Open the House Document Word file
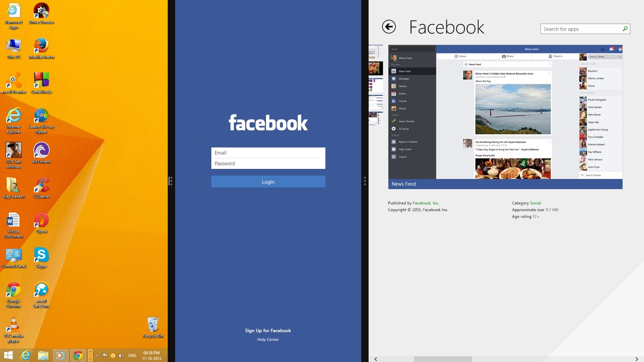Image resolution: width=644 pixels, height=362 pixels. coord(14,225)
